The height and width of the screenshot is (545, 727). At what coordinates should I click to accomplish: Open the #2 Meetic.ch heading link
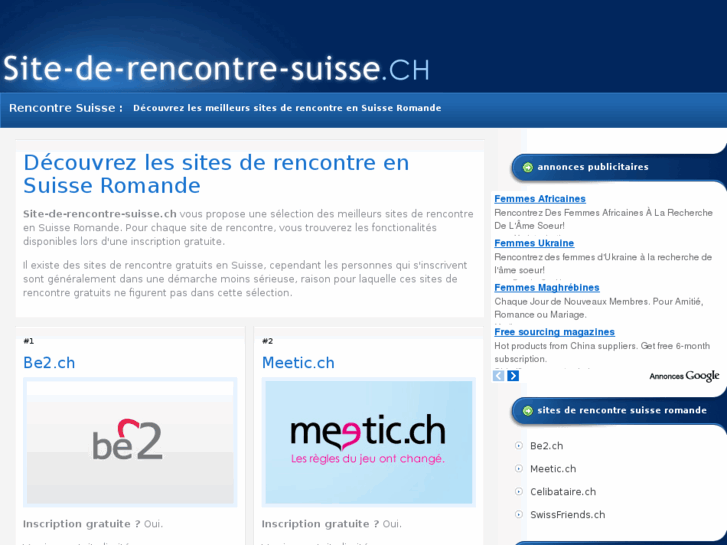298,363
